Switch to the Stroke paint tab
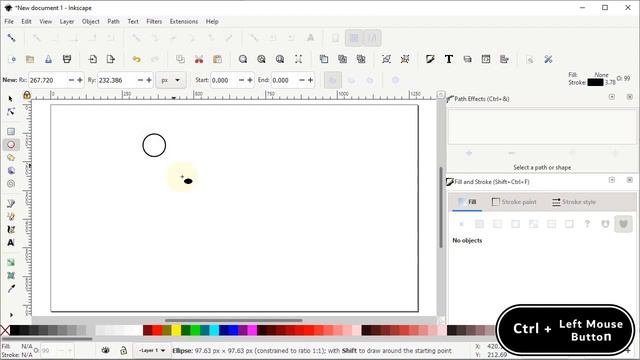The image size is (640, 360). (x=514, y=202)
